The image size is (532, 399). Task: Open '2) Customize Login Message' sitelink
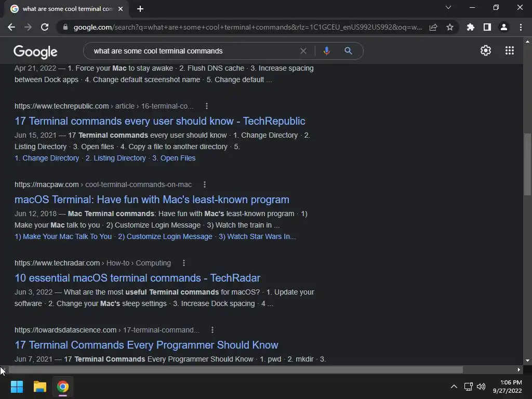165,236
